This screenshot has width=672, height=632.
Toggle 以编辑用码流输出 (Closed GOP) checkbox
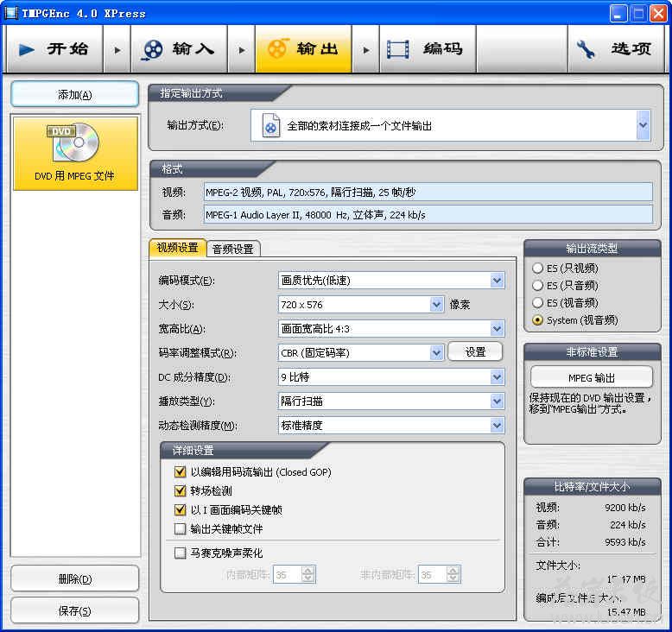tap(180, 471)
